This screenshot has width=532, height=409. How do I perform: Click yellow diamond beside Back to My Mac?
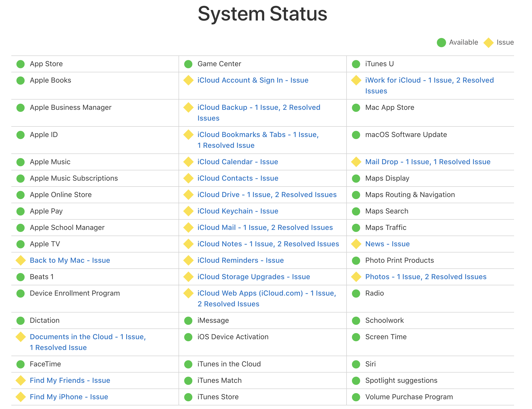point(21,260)
